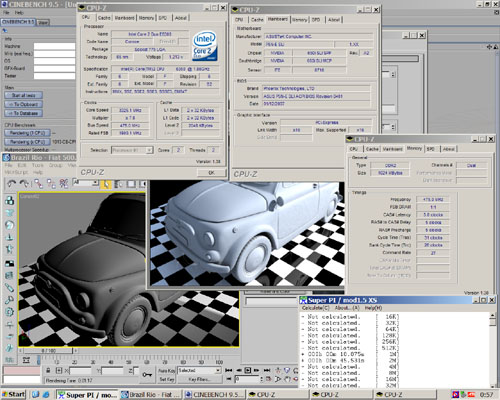Click the pink MAXScript listener field
The width and height of the screenshot is (500, 400).
coord(22,371)
